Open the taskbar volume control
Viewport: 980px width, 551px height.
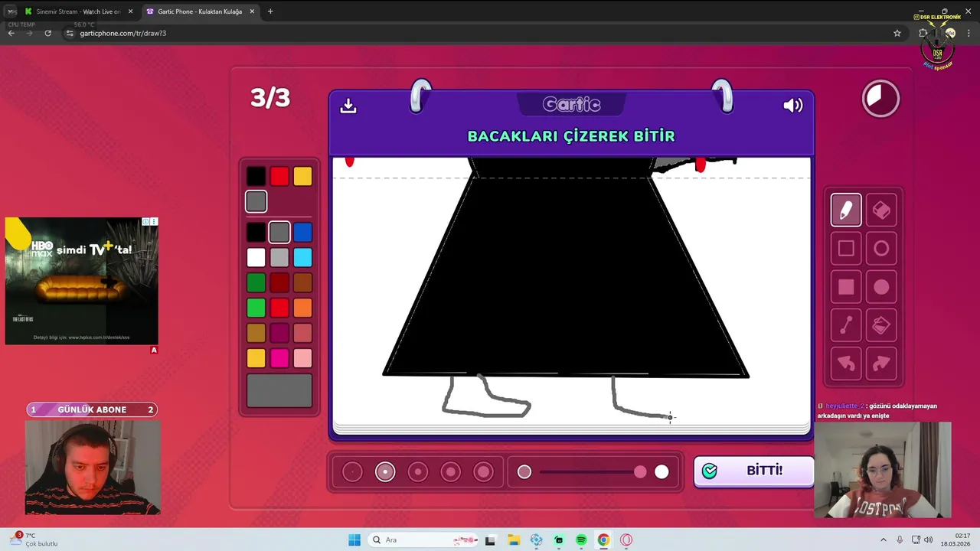tap(928, 540)
